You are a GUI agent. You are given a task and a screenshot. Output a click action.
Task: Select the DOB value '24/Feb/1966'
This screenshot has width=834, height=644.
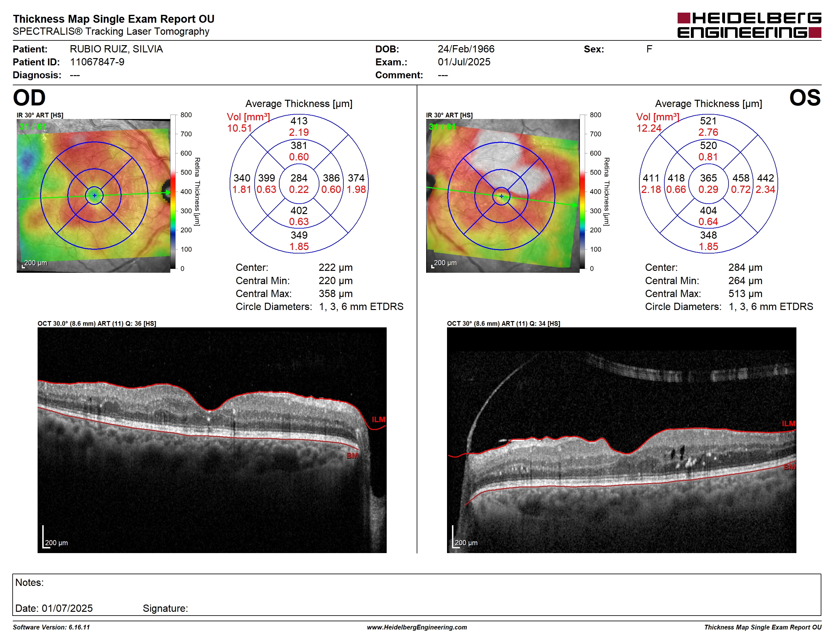tap(466, 49)
